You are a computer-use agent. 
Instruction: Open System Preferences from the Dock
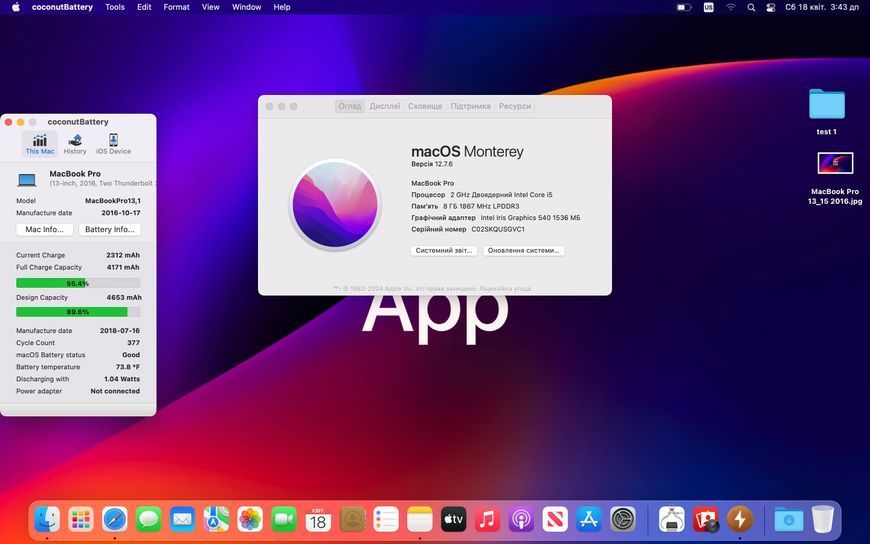tap(623, 520)
